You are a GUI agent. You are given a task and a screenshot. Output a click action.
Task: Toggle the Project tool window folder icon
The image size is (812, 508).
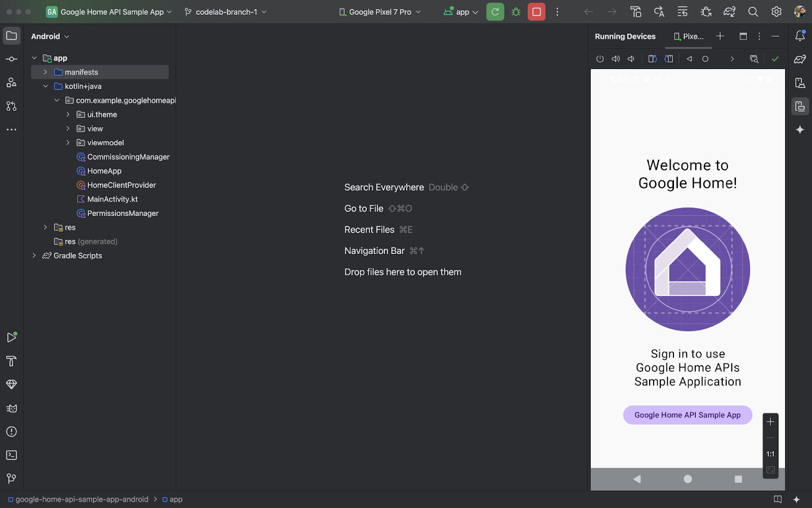(x=11, y=36)
